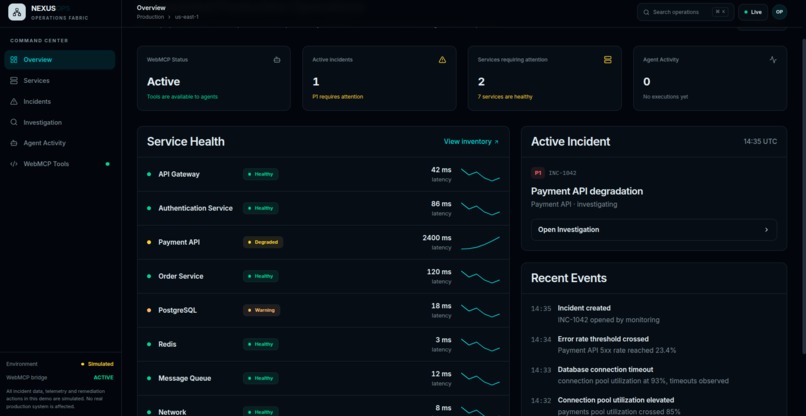Viewport: 806px width, 416px height.
Task: Select the Redis service row
Action: tap(323, 344)
